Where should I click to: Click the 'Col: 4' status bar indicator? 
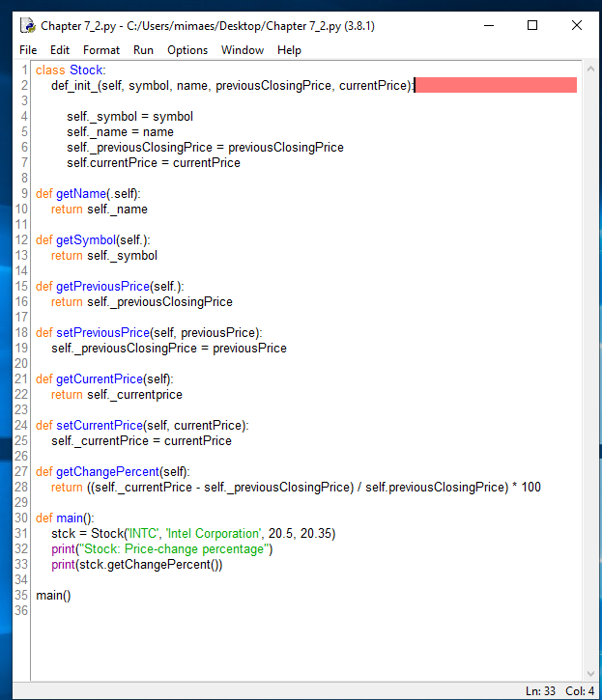580,691
